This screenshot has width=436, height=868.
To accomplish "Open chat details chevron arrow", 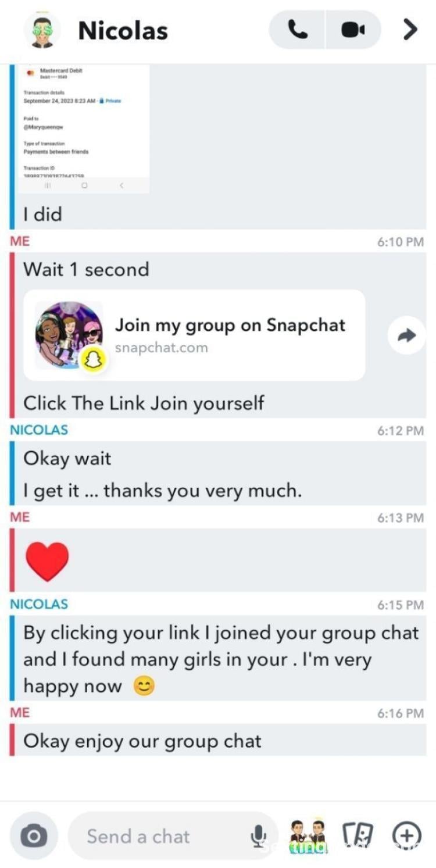I will [410, 30].
